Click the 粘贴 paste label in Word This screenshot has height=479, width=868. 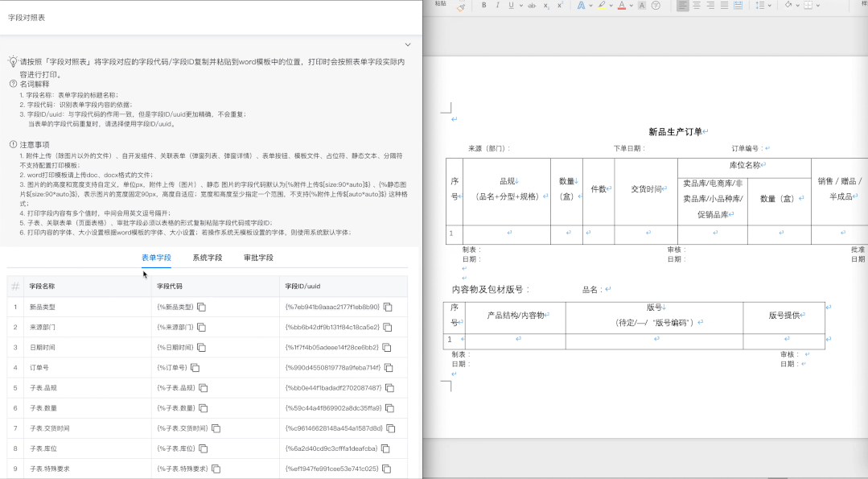[x=441, y=3]
